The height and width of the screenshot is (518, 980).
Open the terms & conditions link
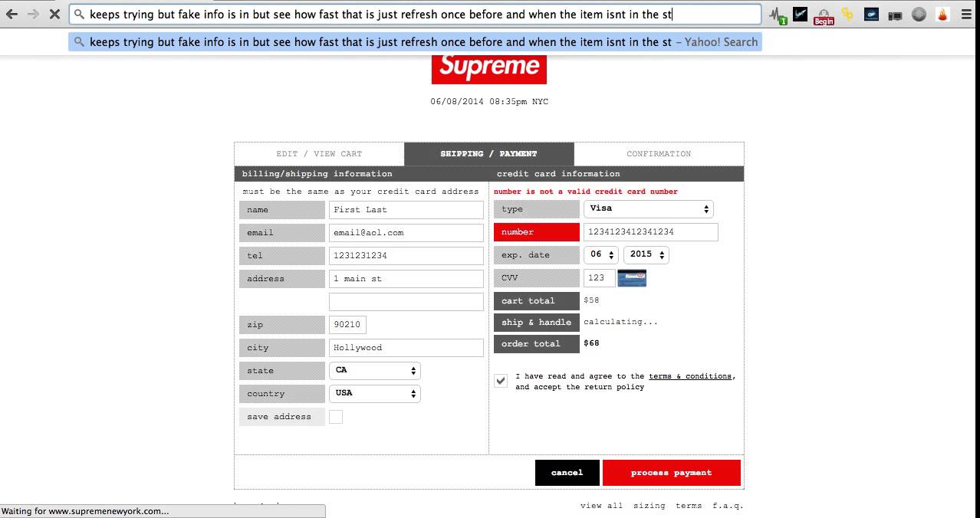pos(690,376)
